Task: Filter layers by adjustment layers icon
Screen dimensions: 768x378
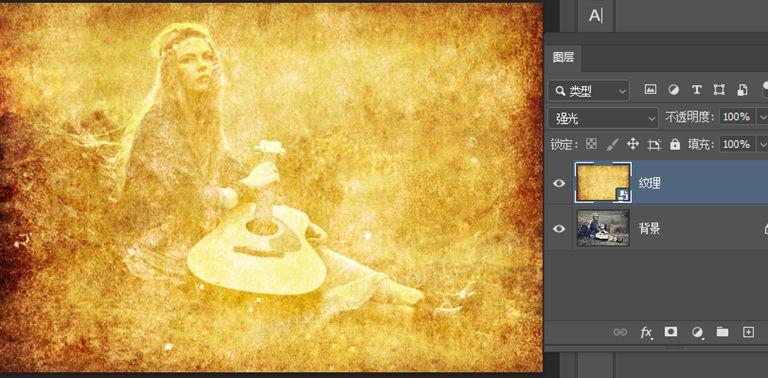Action: pyautogui.click(x=673, y=90)
